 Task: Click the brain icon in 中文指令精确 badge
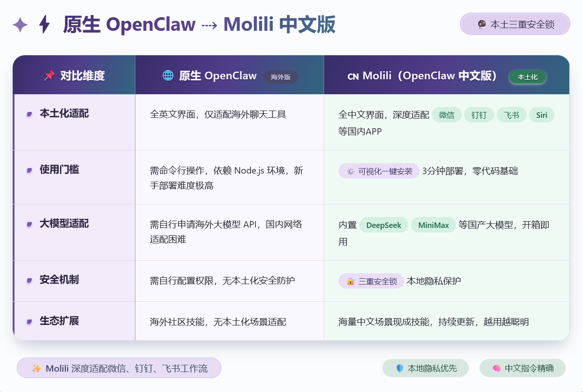[497, 368]
